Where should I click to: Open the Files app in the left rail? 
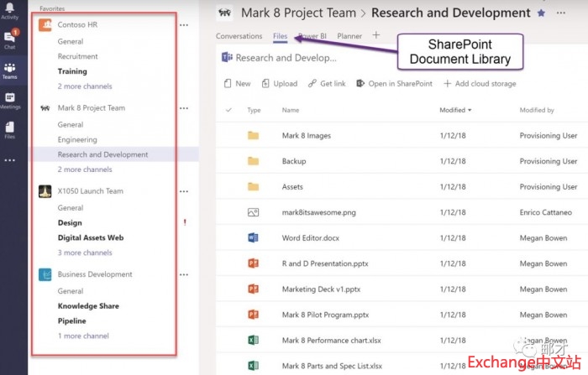(x=9, y=128)
